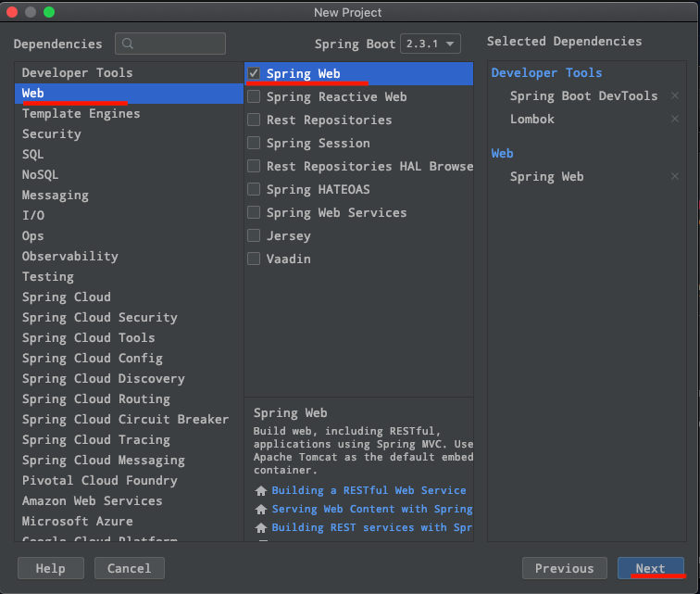Click home icon beside Building a RESTful Web Service
The image size is (700, 594).
[261, 491]
